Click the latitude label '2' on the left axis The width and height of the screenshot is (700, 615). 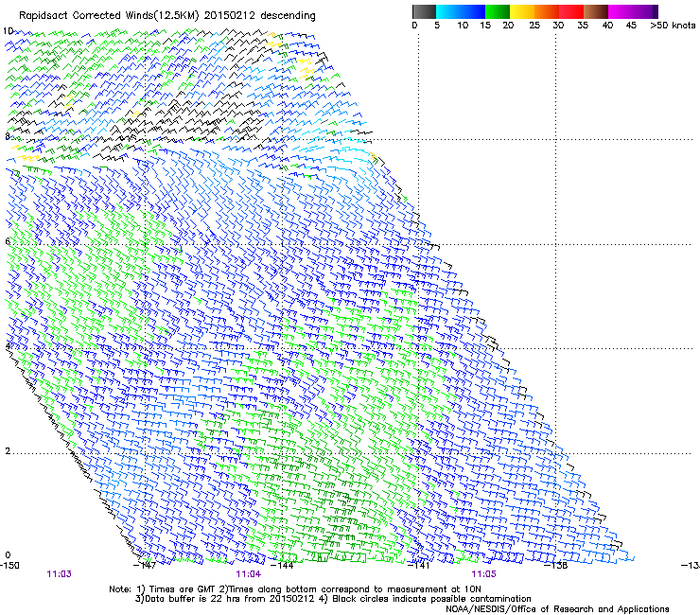coord(8,451)
